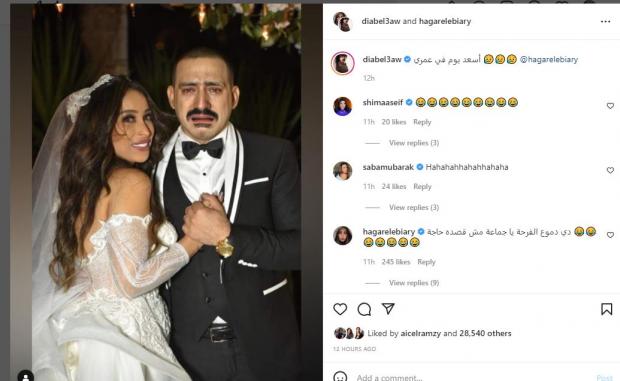Expand replies under shimaaseif's comment

[x=414, y=143]
